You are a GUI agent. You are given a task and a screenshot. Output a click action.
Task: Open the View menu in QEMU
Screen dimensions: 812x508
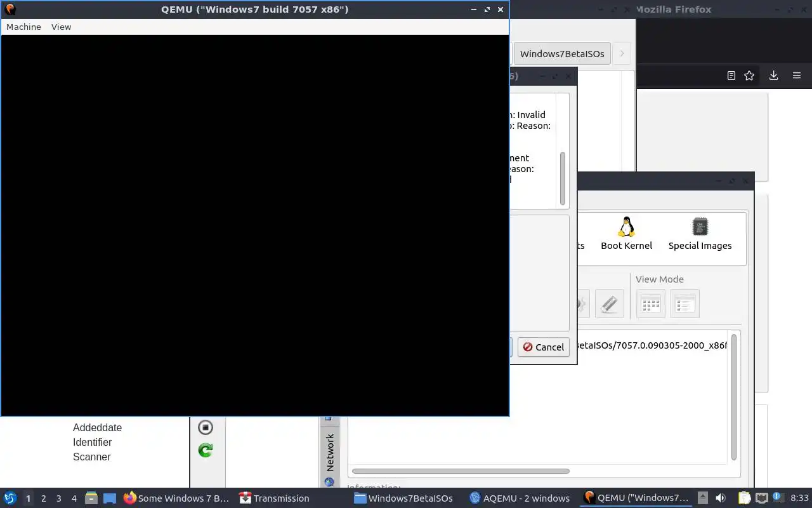pyautogui.click(x=61, y=27)
